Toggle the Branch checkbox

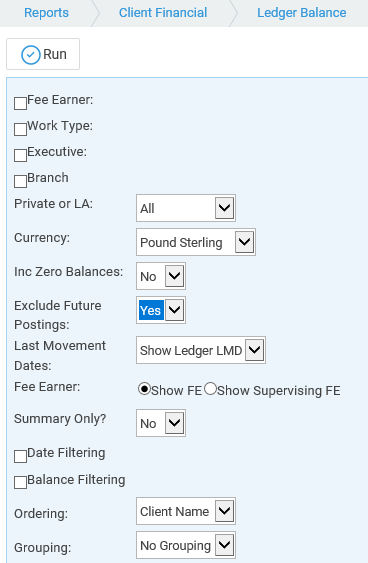tap(20, 181)
